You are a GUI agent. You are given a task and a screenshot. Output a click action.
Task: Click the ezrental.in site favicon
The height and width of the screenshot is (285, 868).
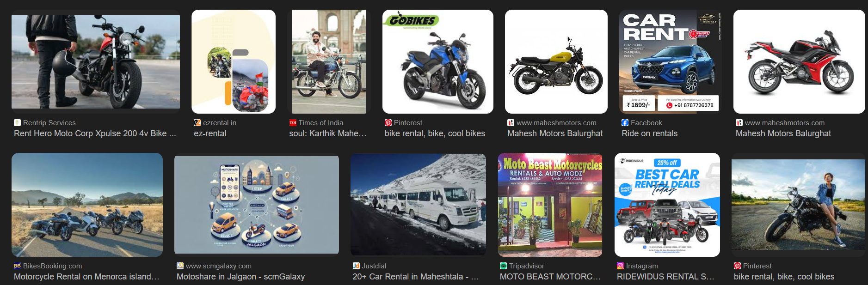197,123
